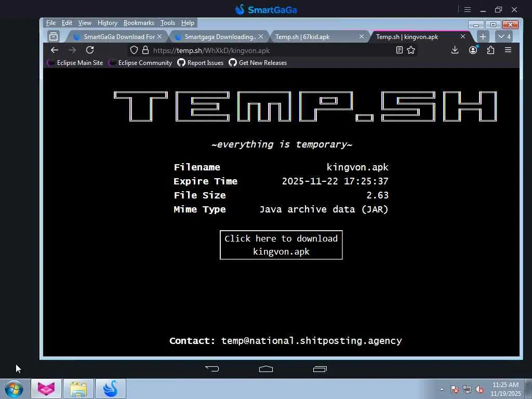Expand the list all tabs dropdown

coord(504,37)
